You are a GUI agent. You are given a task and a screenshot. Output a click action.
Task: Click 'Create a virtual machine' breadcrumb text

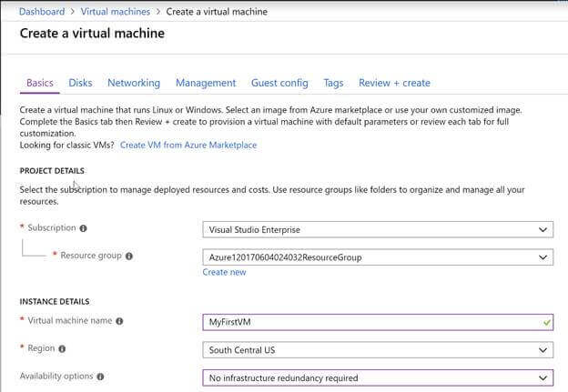click(x=217, y=12)
